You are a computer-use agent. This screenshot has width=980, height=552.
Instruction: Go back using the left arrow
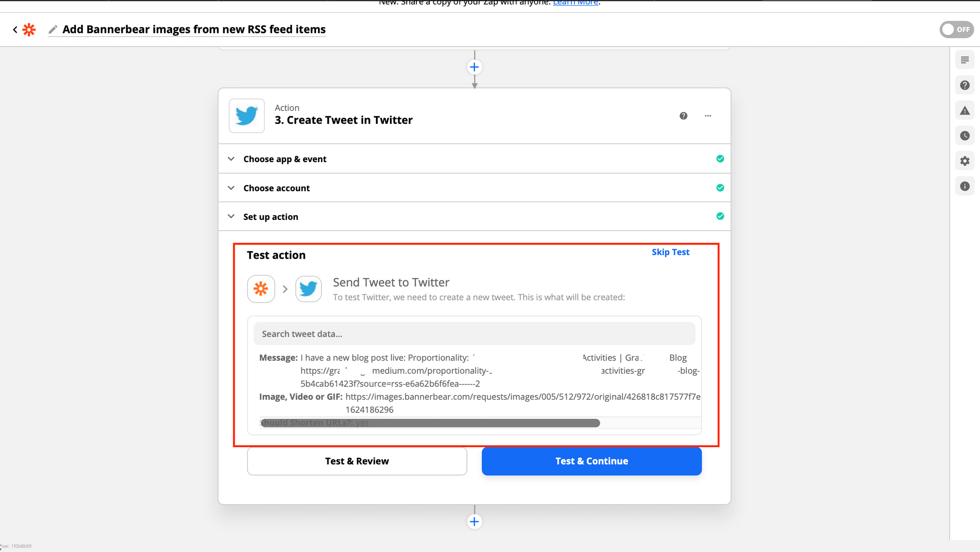(15, 30)
